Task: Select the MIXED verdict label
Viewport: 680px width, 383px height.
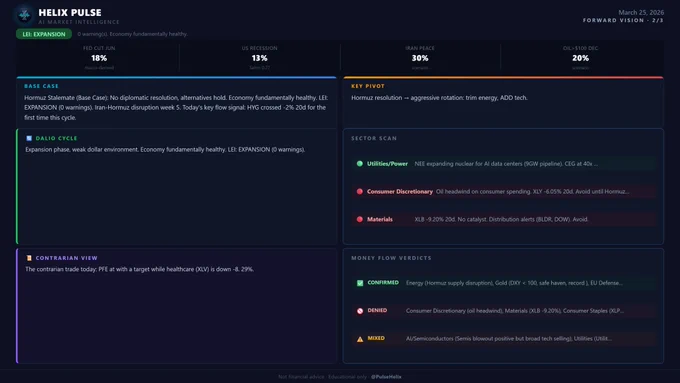Action: 376,338
